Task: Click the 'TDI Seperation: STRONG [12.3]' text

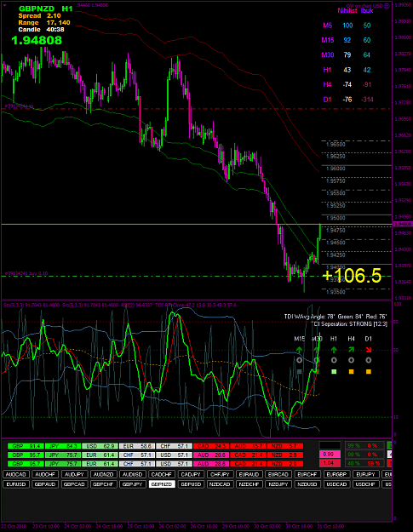Action: (351, 324)
